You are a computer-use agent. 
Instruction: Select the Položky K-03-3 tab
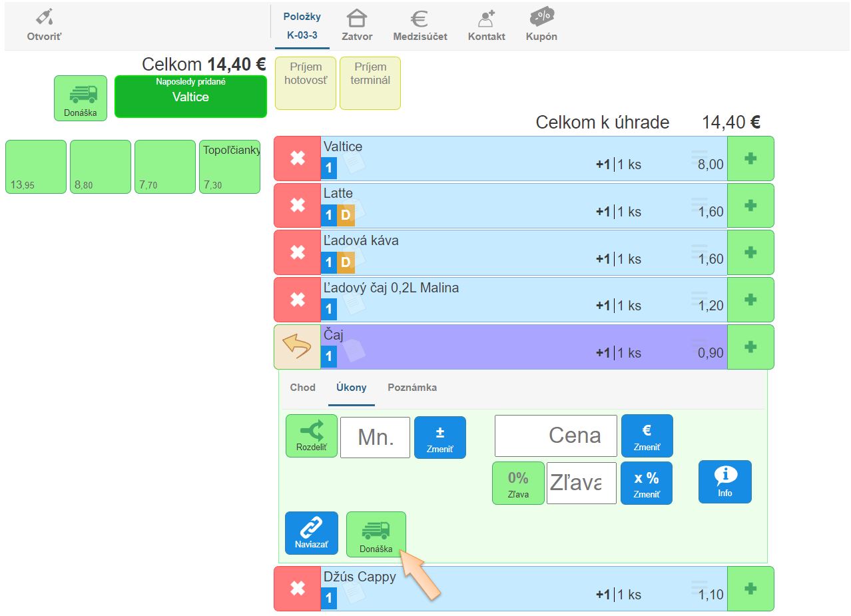(x=302, y=26)
